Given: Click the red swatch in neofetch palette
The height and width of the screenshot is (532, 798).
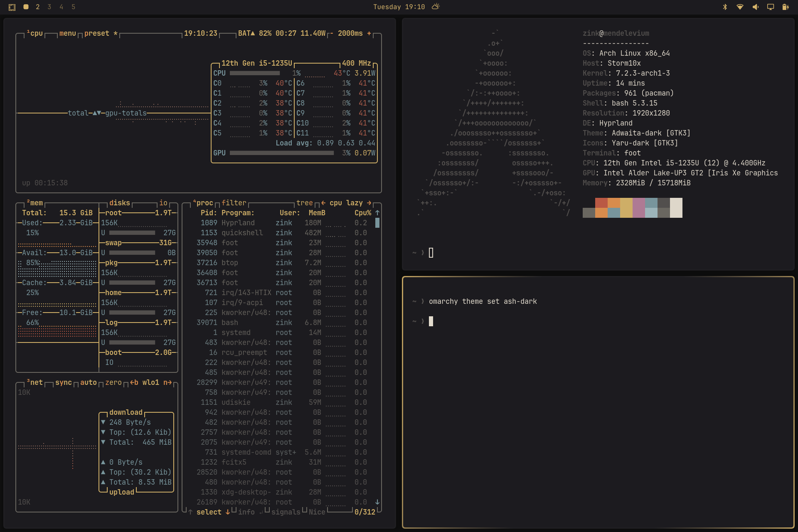Looking at the screenshot, I should [601, 203].
